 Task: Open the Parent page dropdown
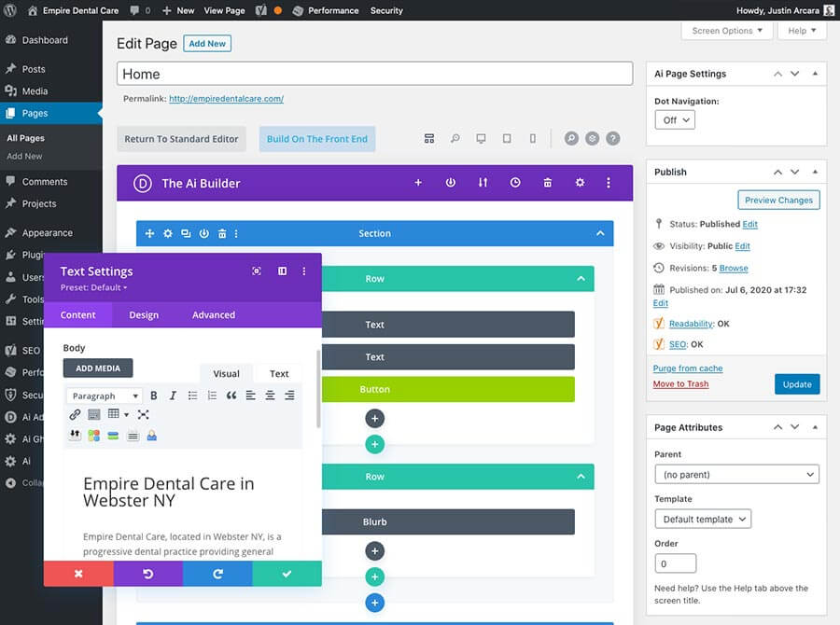click(x=736, y=475)
